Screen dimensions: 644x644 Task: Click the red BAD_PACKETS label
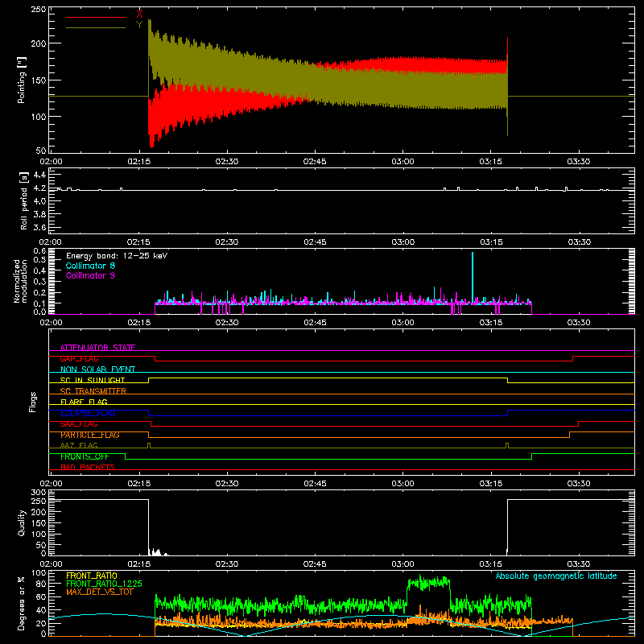[x=88, y=467]
